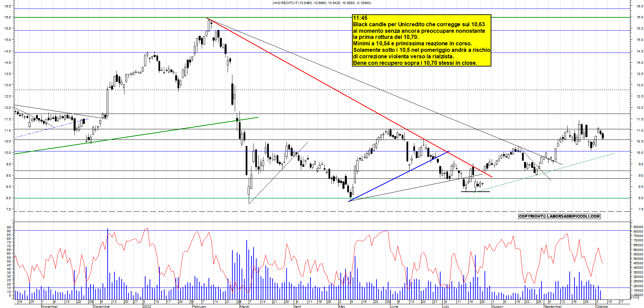Click the line 'Minimi a 10,54 e primissima reazione'

[412, 44]
